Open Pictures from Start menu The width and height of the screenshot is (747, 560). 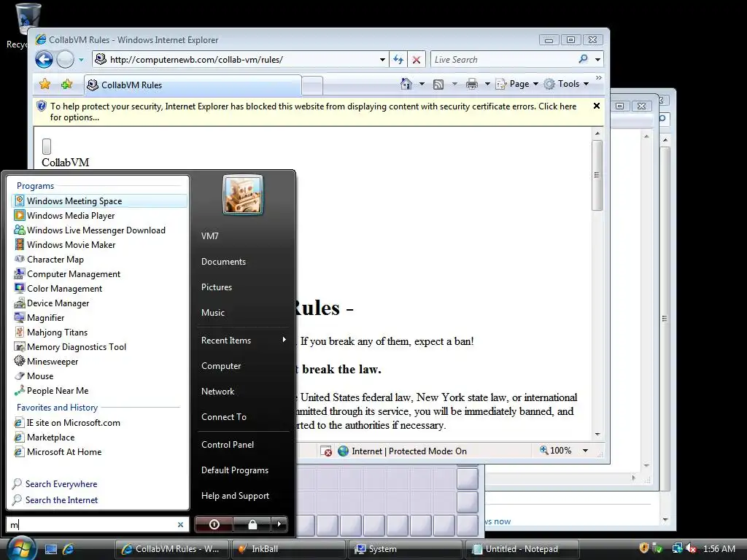[216, 287]
